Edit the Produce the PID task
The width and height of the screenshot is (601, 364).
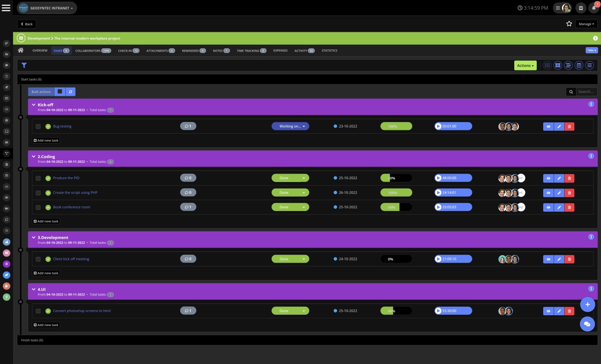(x=559, y=178)
